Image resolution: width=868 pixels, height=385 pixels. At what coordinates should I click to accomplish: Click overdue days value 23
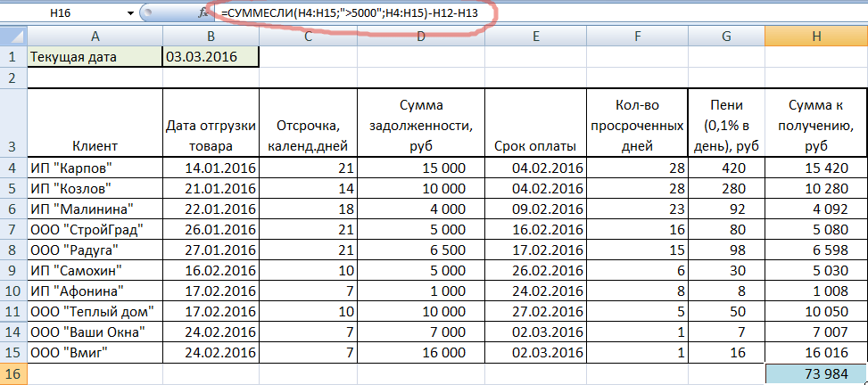click(637, 209)
